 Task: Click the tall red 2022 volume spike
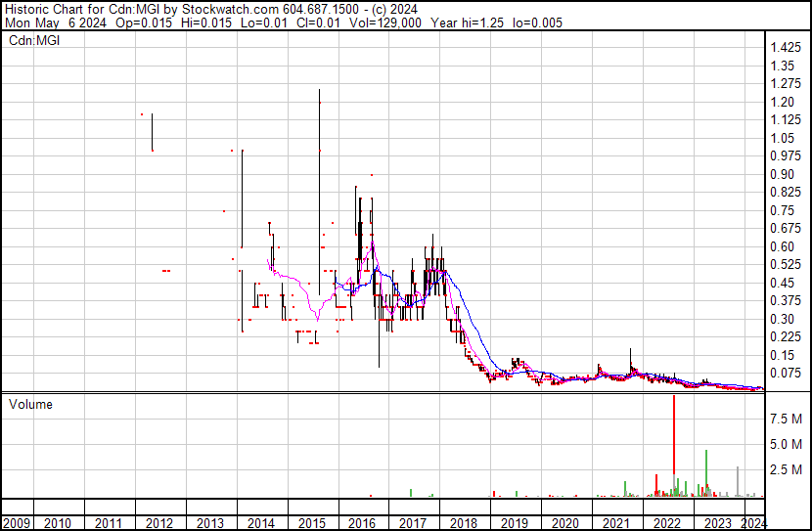674,435
